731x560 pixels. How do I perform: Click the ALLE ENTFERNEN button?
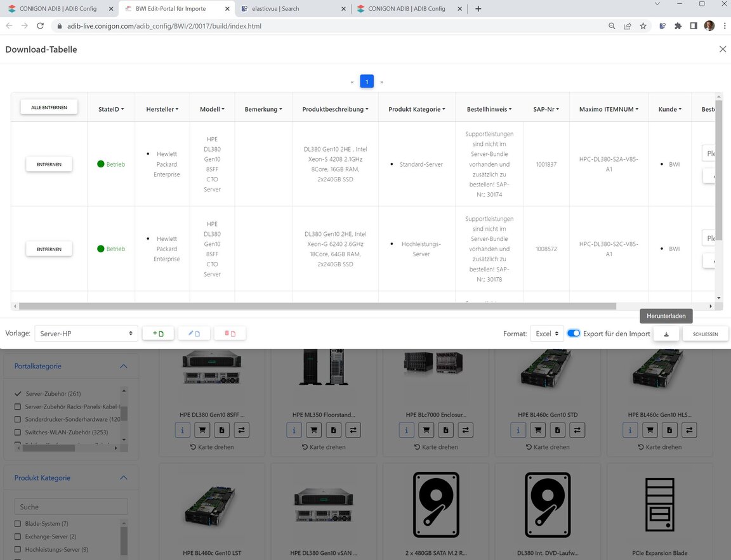[x=49, y=108]
